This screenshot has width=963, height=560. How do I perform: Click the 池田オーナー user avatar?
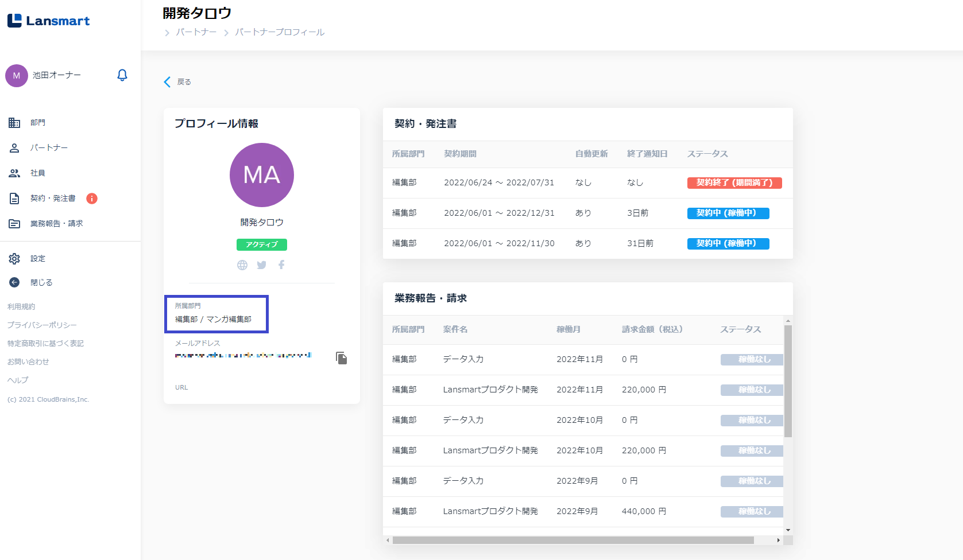17,76
